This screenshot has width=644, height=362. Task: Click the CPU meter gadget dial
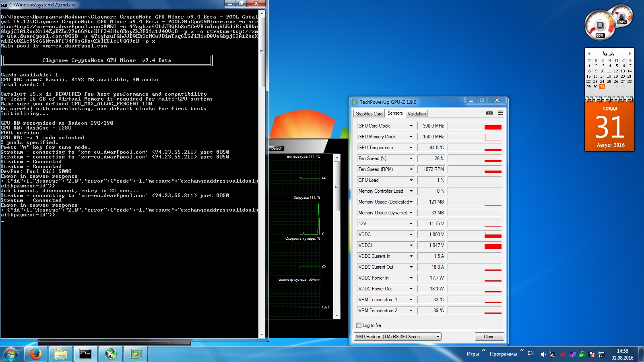click(600, 26)
